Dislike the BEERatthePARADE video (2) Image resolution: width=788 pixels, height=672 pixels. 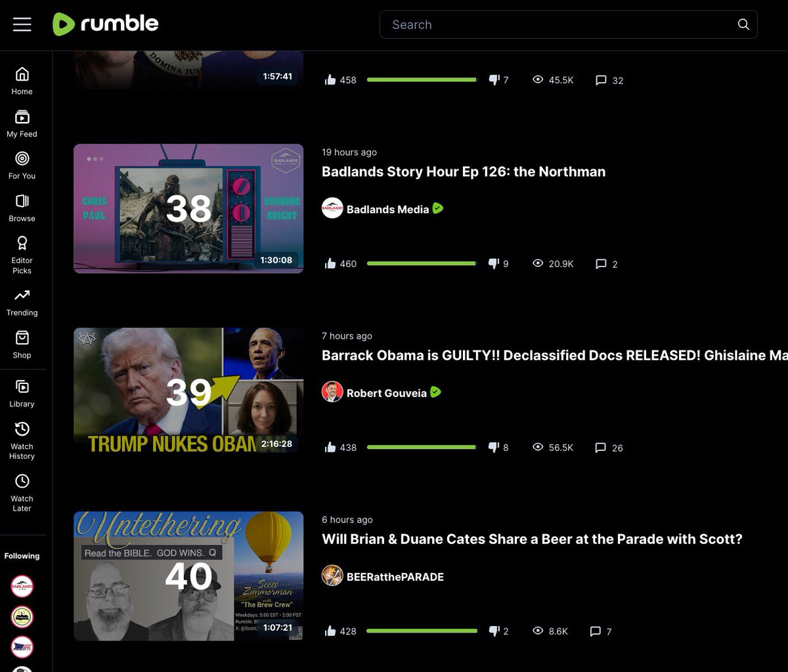pos(494,631)
